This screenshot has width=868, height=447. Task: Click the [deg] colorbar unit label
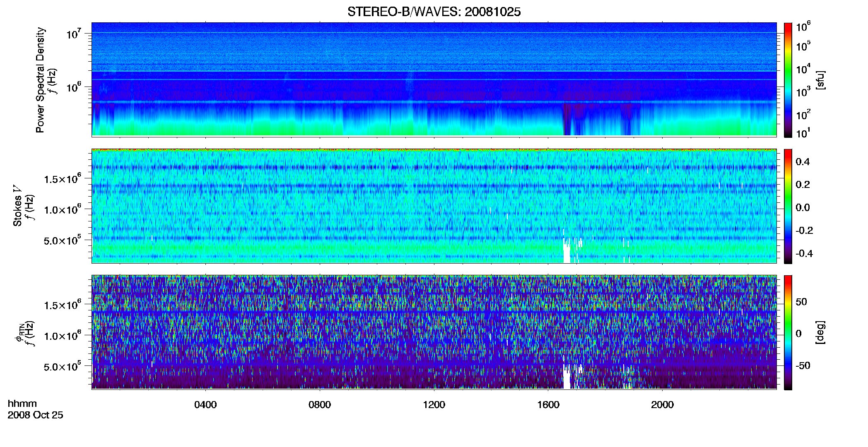820,332
